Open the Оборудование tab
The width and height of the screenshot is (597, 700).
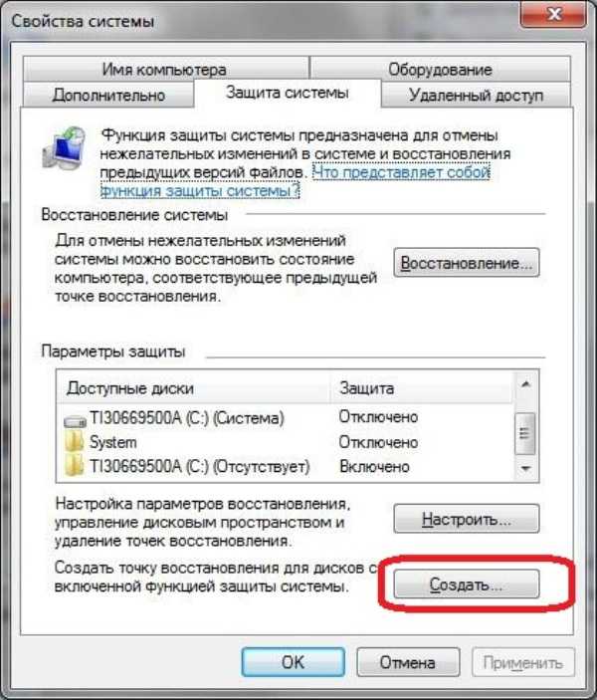(440, 69)
